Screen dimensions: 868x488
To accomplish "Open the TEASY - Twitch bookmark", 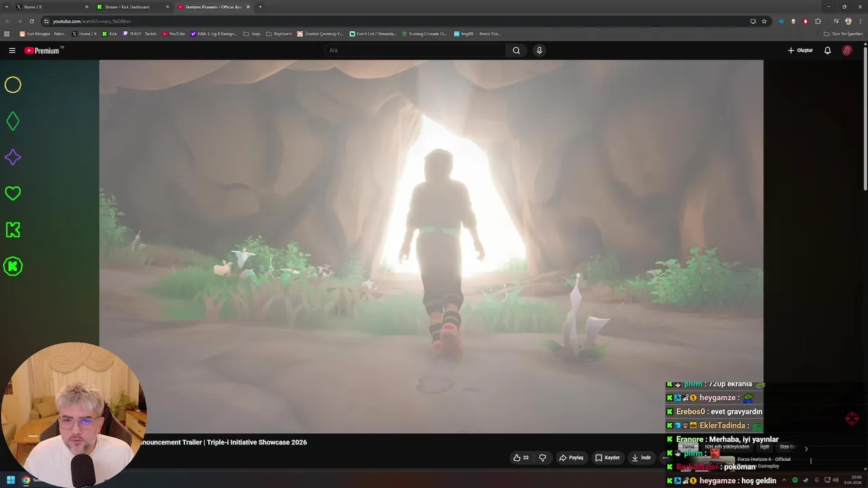I will coord(139,33).
